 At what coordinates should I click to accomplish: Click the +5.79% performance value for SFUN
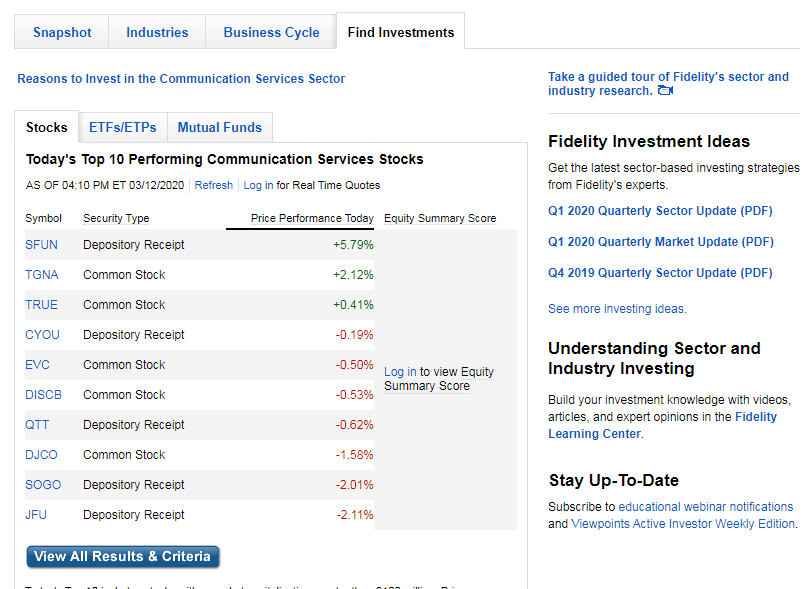click(353, 245)
